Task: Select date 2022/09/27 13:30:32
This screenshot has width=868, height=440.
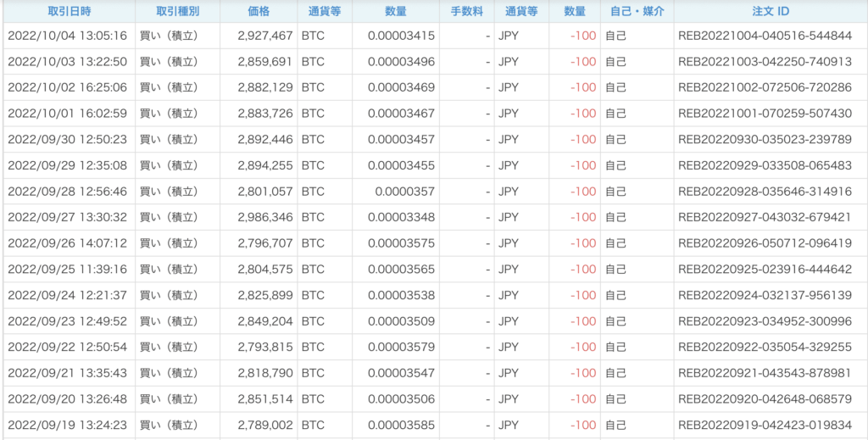Action: click(x=68, y=218)
